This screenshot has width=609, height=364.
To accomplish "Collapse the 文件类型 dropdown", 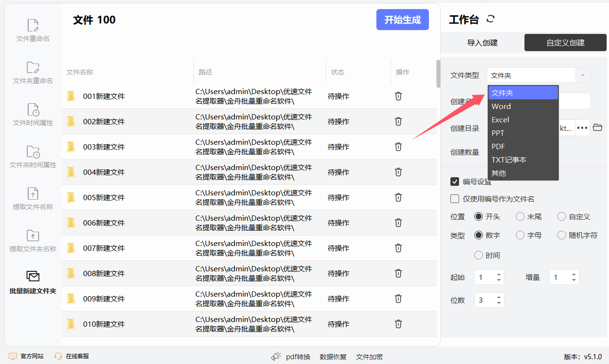I will pyautogui.click(x=583, y=75).
